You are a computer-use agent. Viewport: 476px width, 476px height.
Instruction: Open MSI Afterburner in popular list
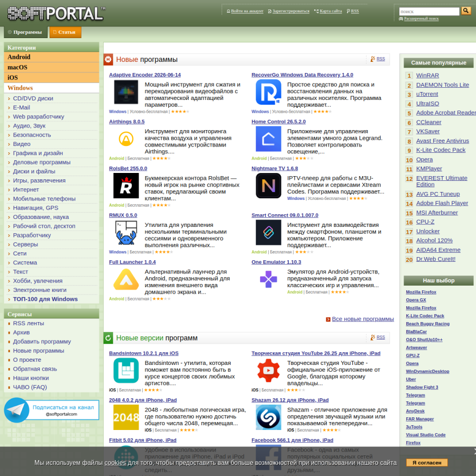point(437,213)
